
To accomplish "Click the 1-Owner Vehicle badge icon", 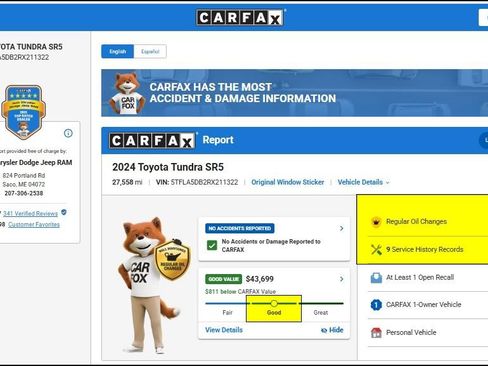I will (x=376, y=305).
